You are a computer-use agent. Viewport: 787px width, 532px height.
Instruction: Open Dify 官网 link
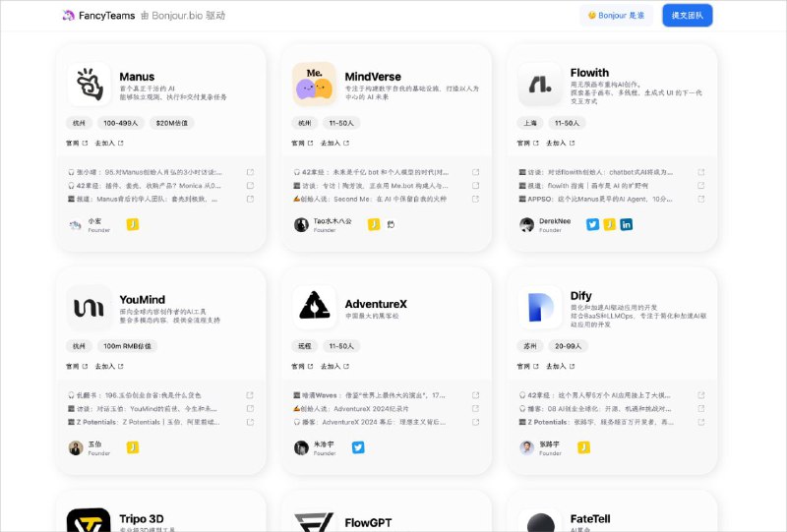527,367
